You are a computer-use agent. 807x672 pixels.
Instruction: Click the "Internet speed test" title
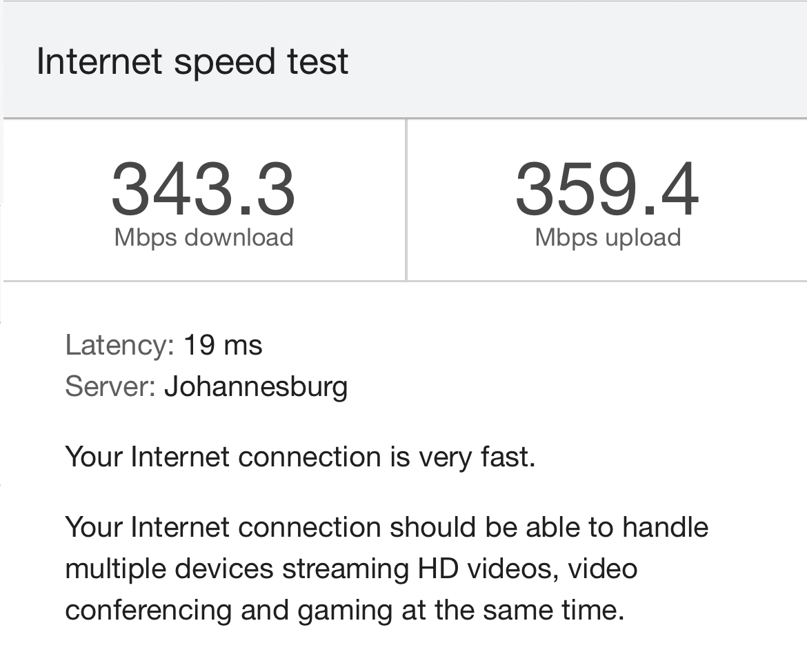point(192,61)
